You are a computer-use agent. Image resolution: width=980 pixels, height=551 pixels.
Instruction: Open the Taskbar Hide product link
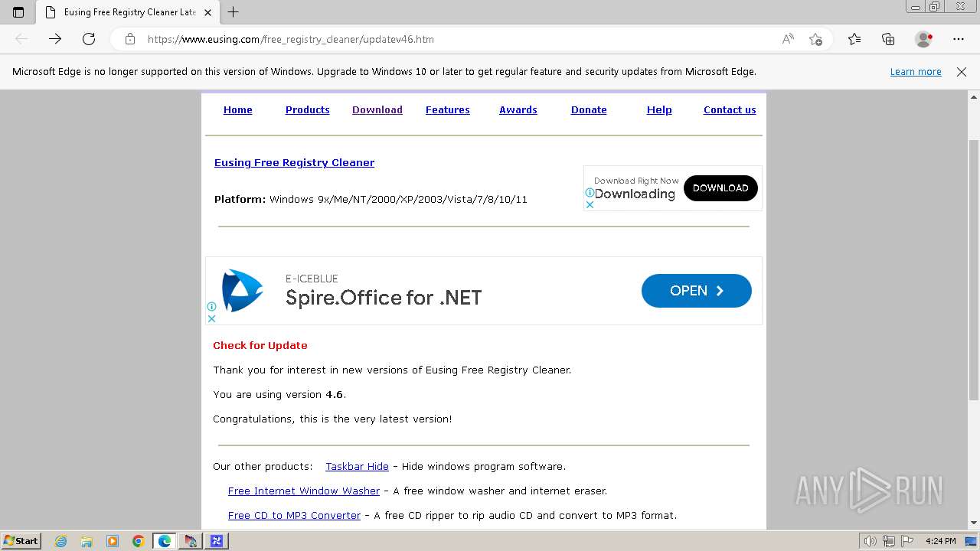[358, 467]
